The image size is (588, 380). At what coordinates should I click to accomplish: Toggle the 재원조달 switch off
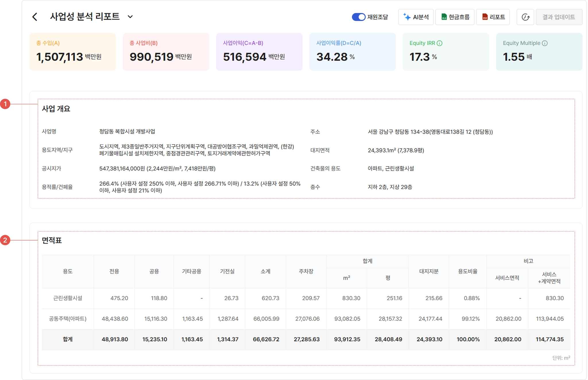click(x=358, y=17)
